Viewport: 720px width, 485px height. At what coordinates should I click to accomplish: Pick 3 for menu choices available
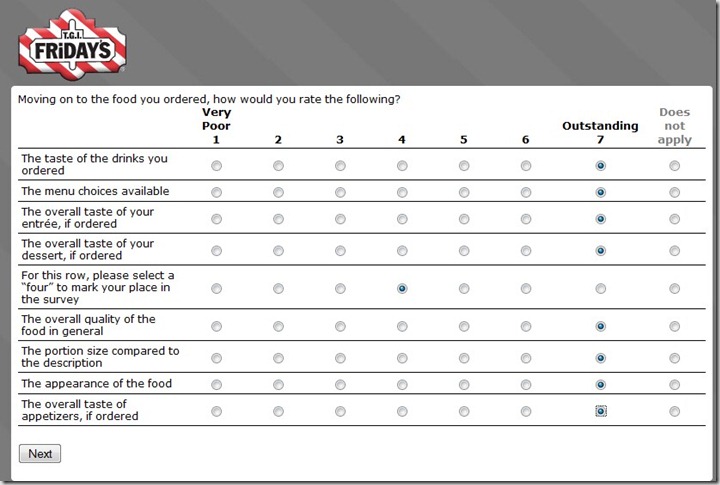coord(340,192)
